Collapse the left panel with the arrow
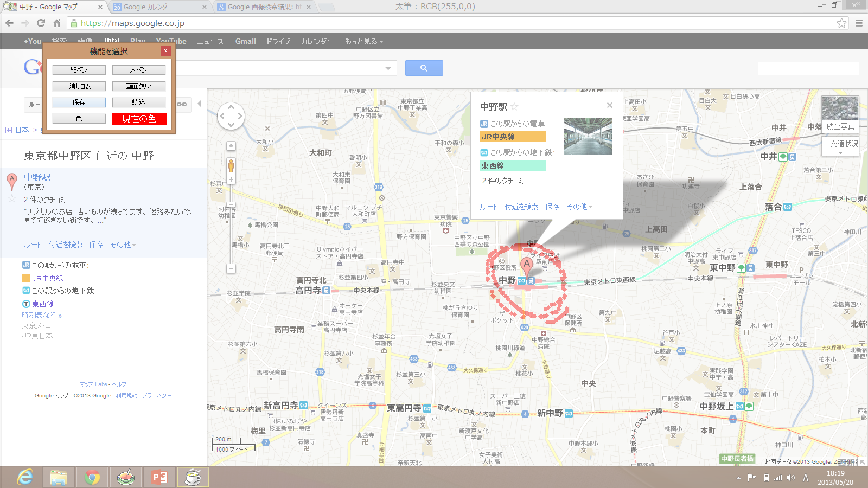 click(199, 104)
